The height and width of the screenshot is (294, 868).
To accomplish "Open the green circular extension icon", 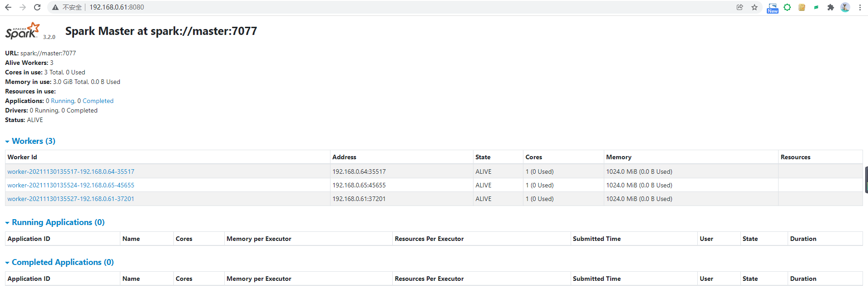I will [x=787, y=7].
